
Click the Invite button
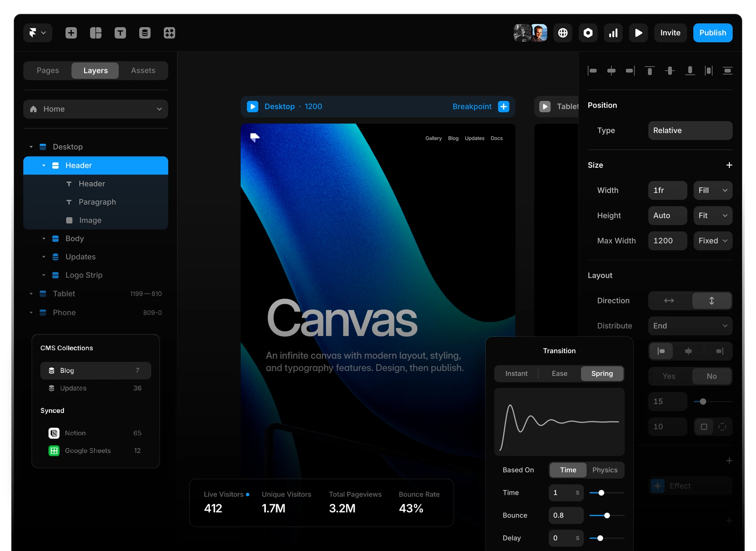(670, 33)
